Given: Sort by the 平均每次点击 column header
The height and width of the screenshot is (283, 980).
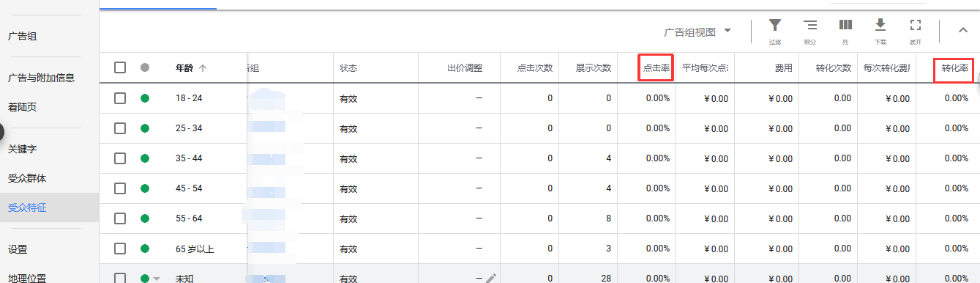Looking at the screenshot, I should tap(705, 68).
